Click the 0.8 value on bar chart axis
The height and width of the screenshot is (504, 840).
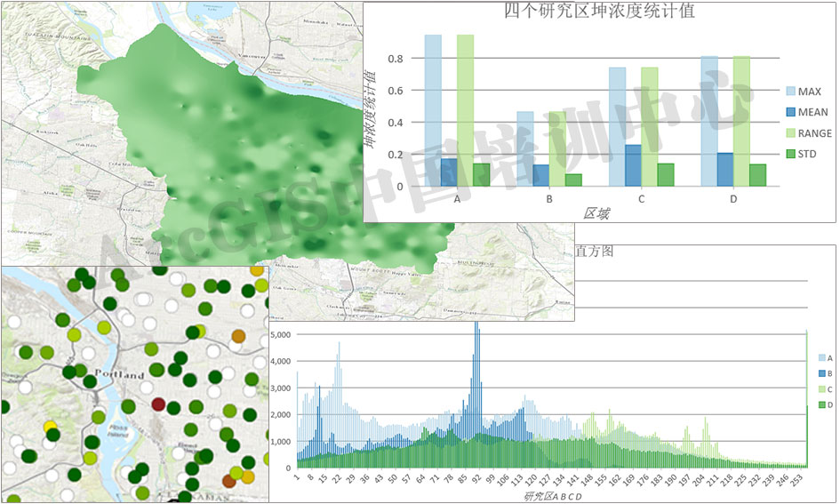(396, 59)
